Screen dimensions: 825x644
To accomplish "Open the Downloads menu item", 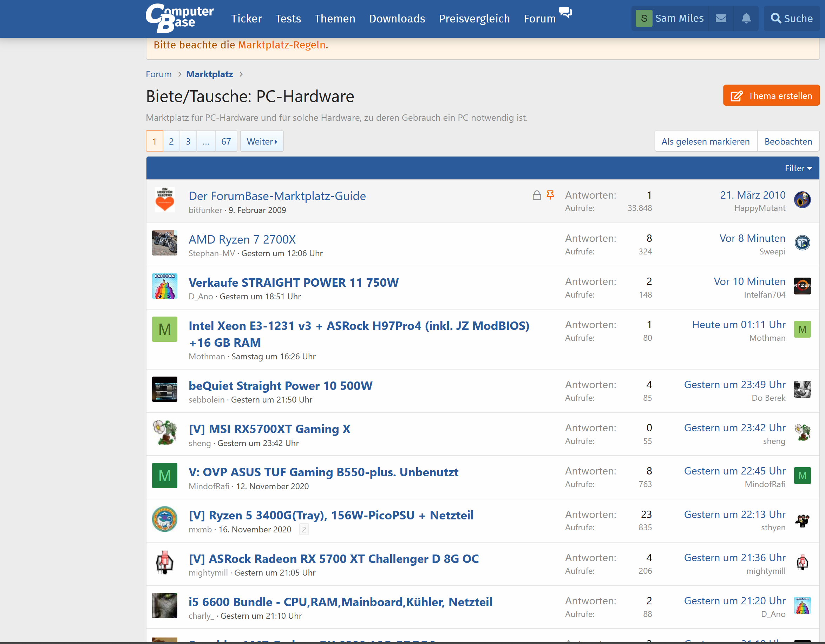I will click(x=397, y=19).
